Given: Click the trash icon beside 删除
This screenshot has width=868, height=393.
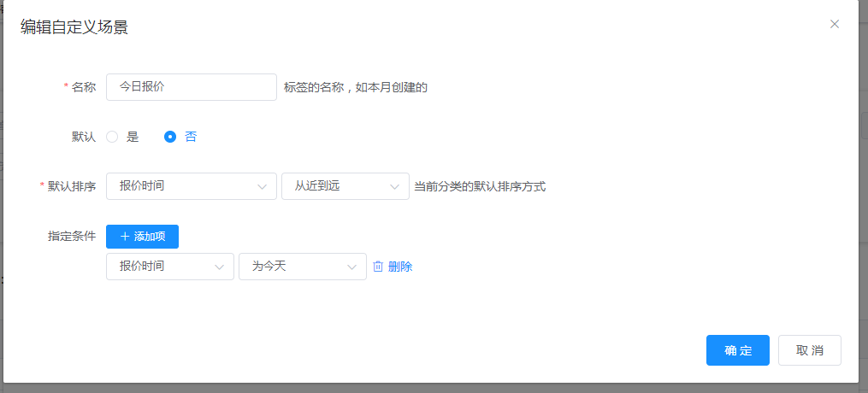Looking at the screenshot, I should click(378, 267).
